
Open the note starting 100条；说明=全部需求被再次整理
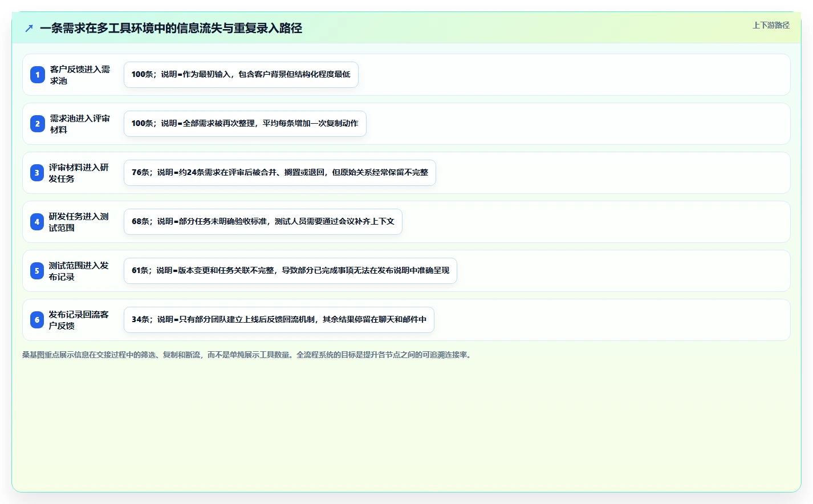coord(245,124)
